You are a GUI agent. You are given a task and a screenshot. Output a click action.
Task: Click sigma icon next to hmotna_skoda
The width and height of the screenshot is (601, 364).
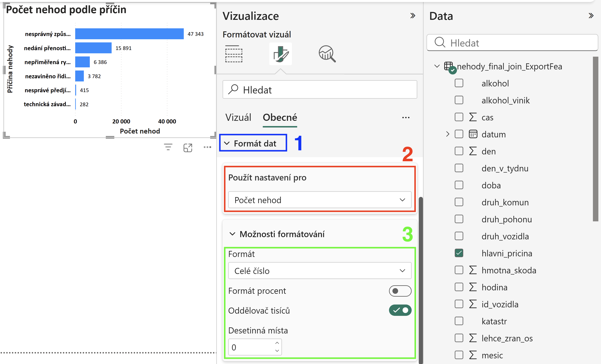tap(473, 270)
